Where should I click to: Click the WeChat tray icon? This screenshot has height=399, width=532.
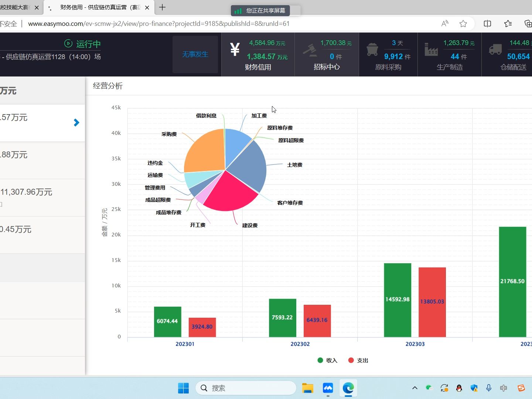click(x=429, y=388)
